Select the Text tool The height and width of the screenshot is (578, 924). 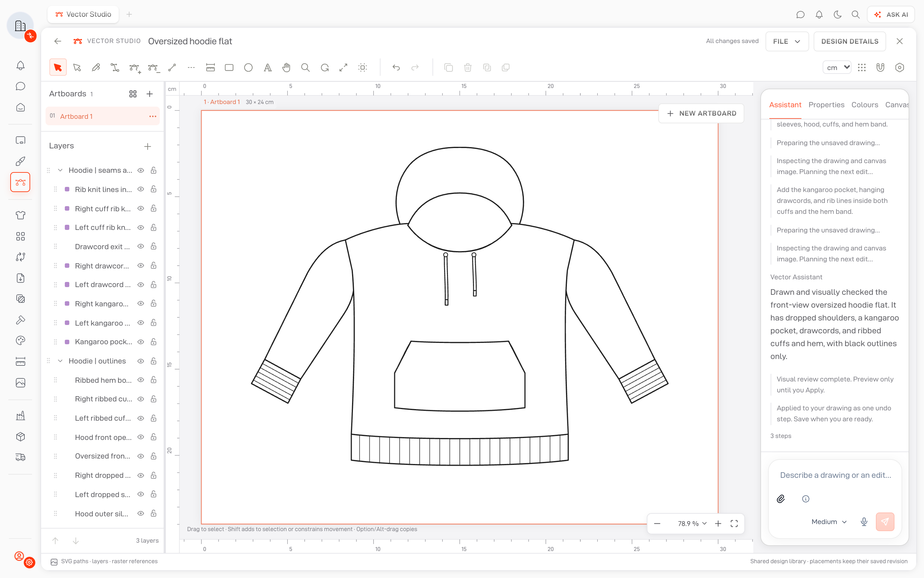point(268,68)
